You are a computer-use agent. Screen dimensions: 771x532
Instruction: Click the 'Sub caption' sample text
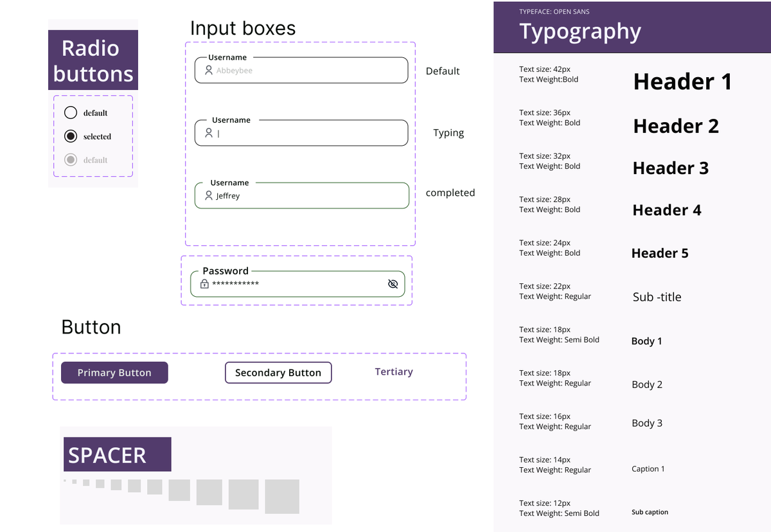(650, 512)
